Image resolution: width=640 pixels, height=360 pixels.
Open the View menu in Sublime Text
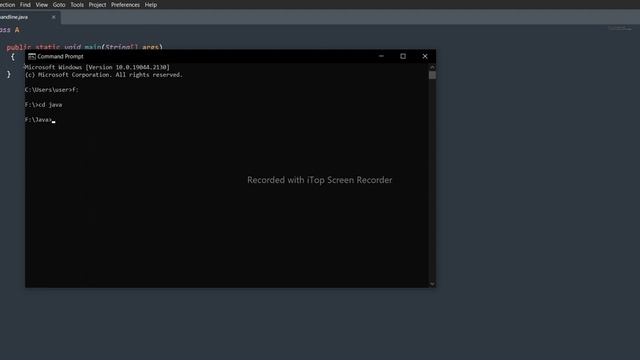pyautogui.click(x=42, y=5)
